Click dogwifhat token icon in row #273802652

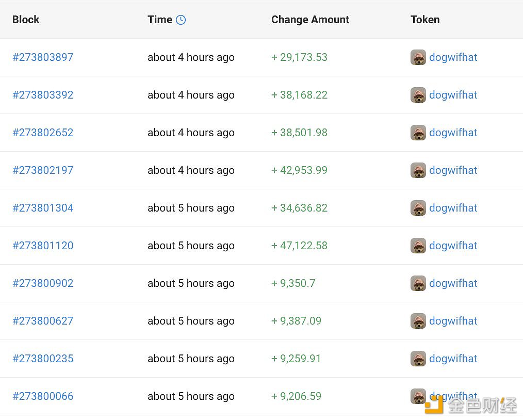click(x=418, y=133)
